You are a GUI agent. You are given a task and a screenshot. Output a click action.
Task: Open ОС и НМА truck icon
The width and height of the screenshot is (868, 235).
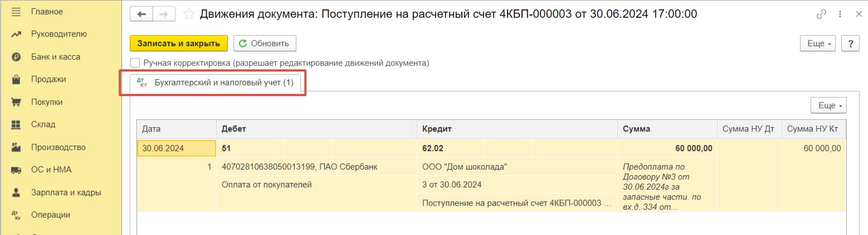pyautogui.click(x=16, y=170)
